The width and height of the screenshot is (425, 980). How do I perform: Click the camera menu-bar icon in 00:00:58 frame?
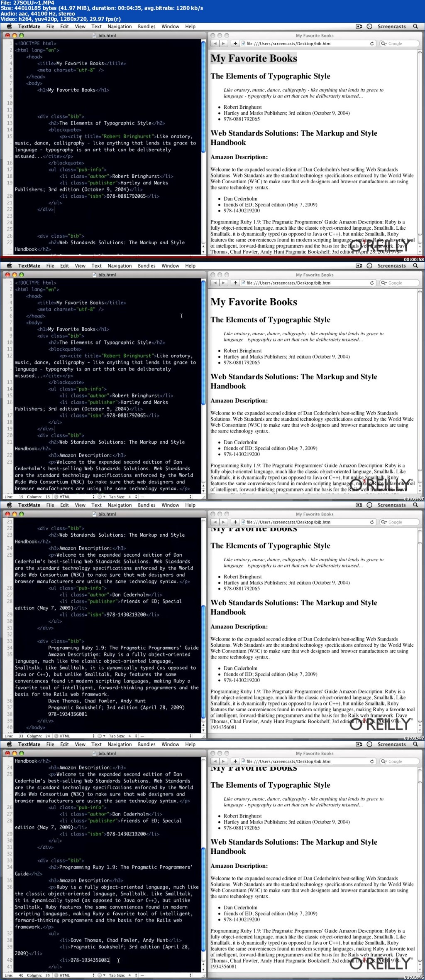pos(359,27)
